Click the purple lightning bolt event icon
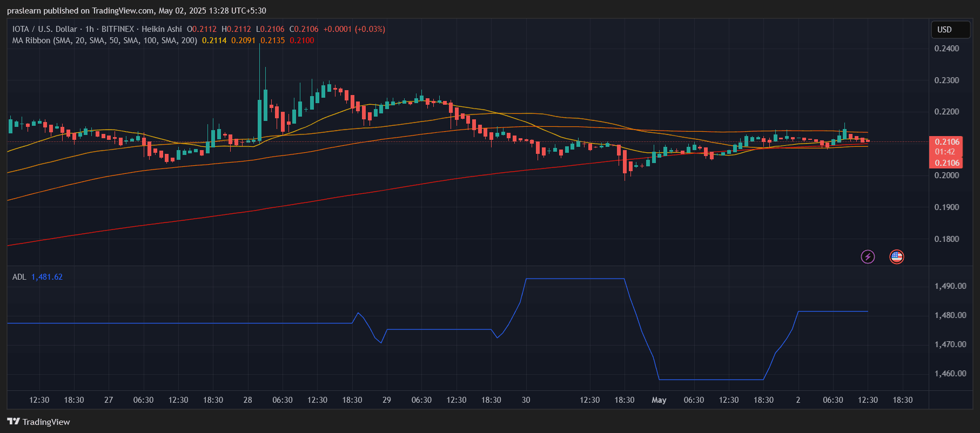The width and height of the screenshot is (980, 433). (868, 256)
